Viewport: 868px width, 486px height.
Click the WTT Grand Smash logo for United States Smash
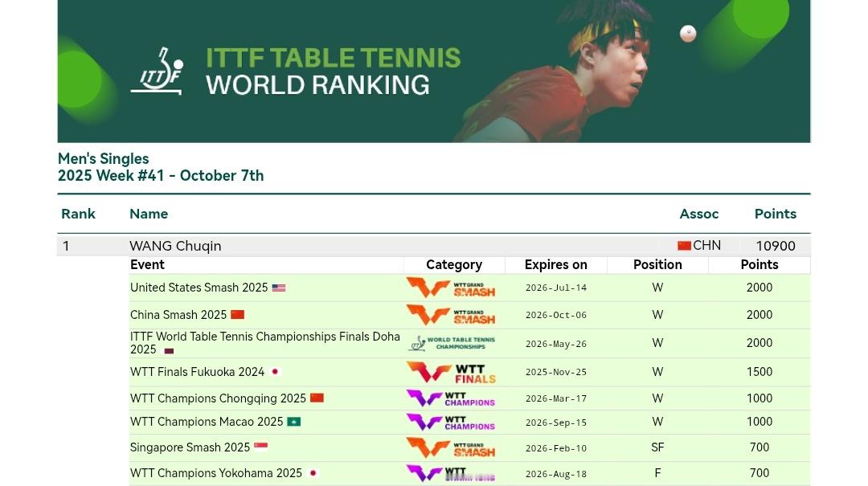451,288
